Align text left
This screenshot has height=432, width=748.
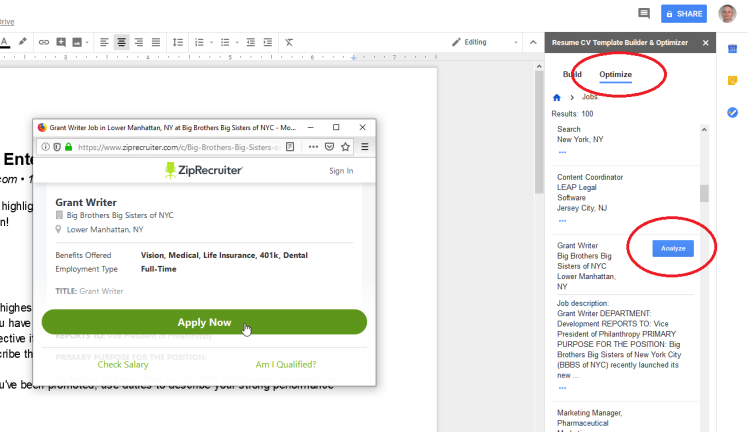click(x=104, y=42)
